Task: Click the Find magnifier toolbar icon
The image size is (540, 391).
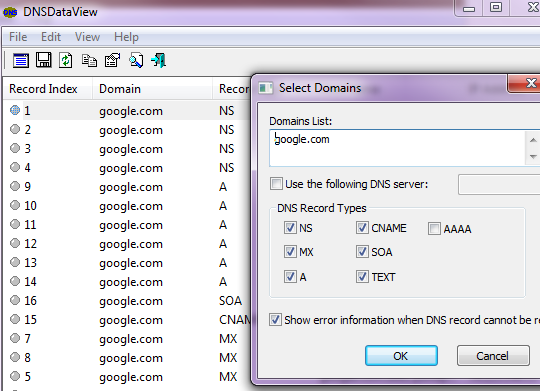Action: 136,61
